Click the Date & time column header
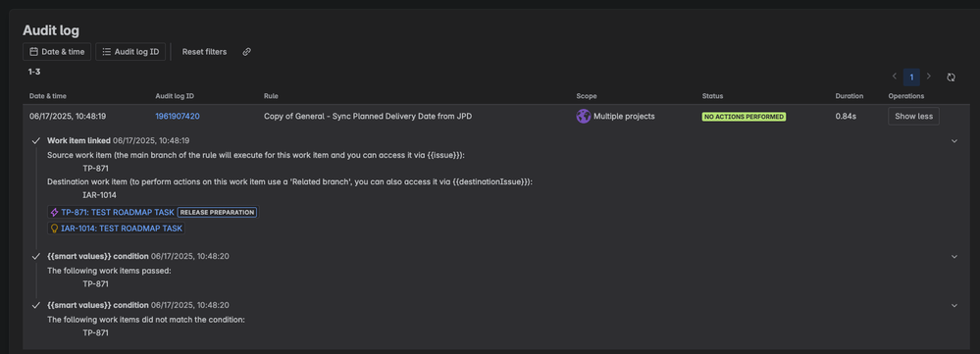 coord(47,96)
